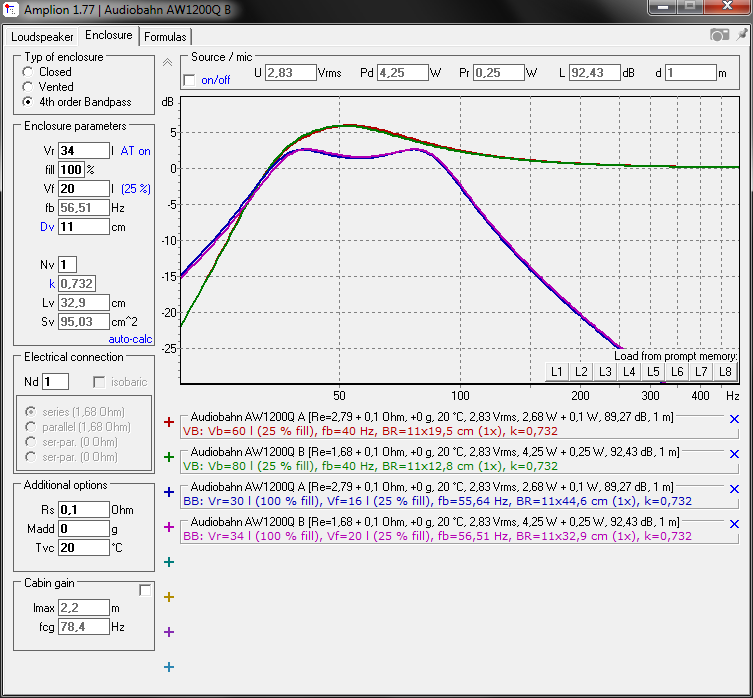Click the Amplion application icon in title bar
The height and width of the screenshot is (698, 753).
point(11,9)
